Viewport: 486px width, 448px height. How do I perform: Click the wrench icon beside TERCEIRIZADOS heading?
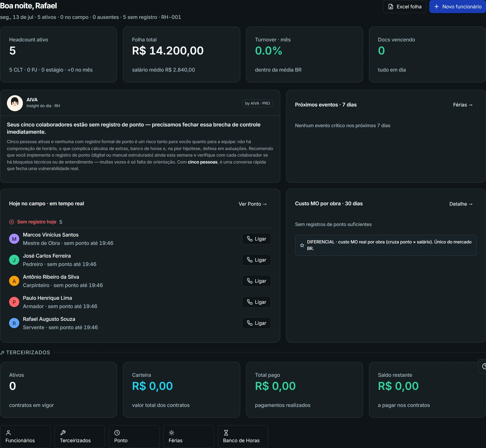2,353
